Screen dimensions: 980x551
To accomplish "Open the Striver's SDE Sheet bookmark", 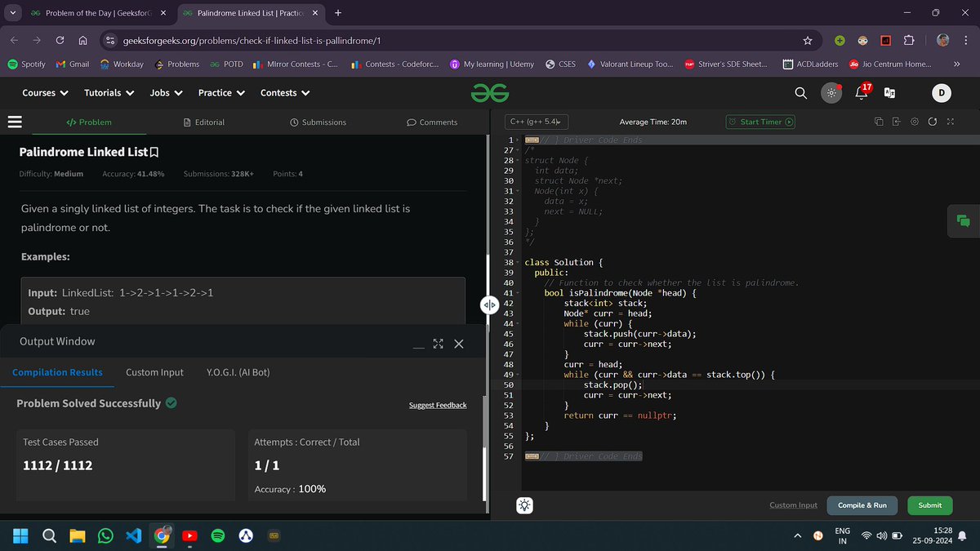I will click(725, 64).
